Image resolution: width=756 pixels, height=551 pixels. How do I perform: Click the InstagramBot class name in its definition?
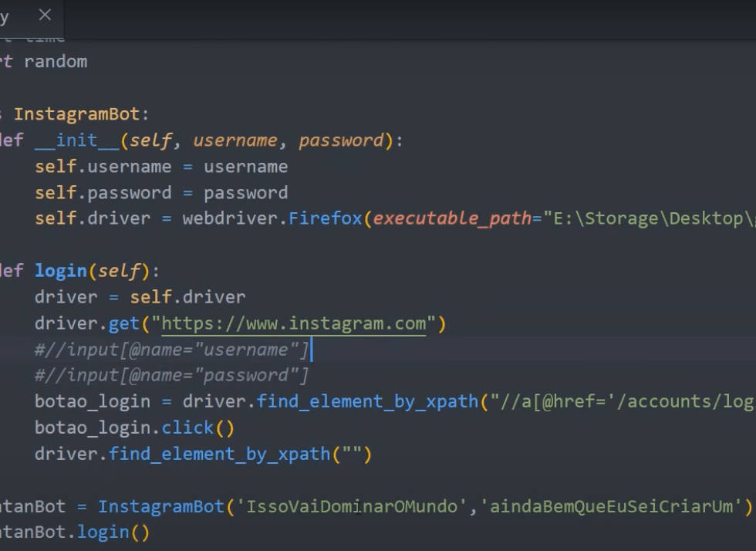tap(76, 114)
